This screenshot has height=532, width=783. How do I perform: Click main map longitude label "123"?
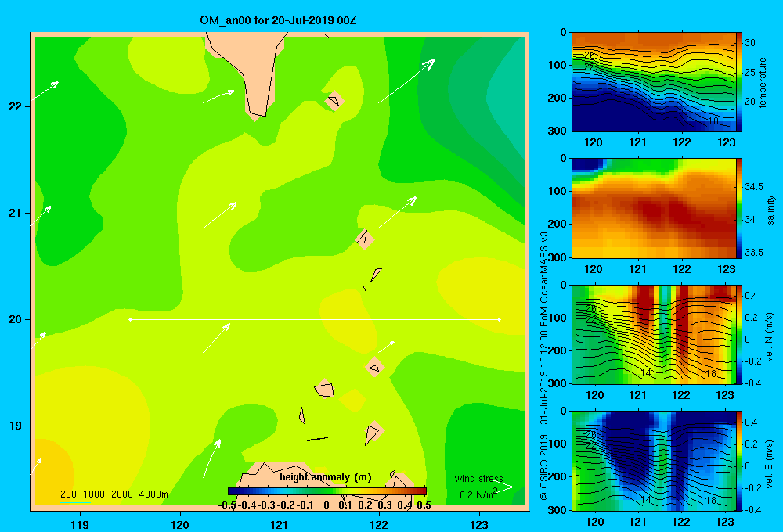[x=479, y=524]
